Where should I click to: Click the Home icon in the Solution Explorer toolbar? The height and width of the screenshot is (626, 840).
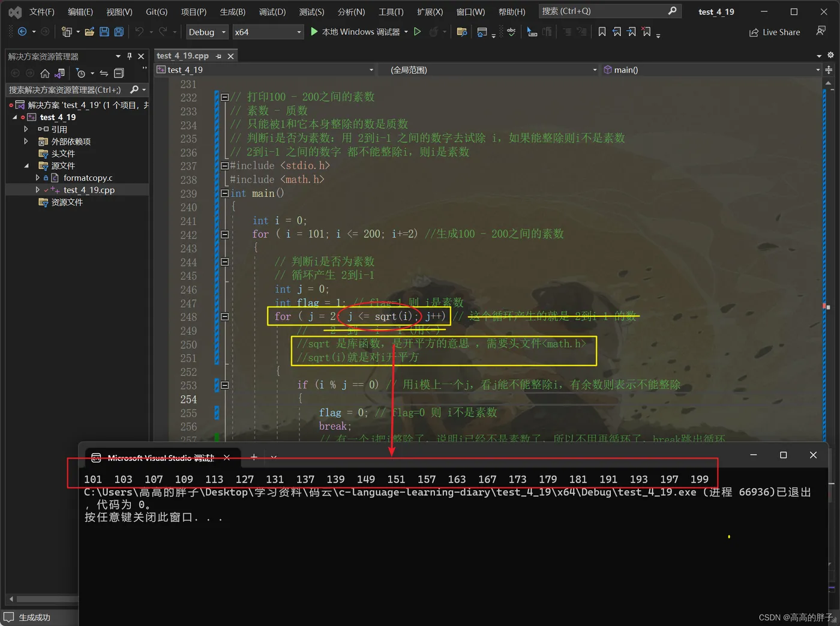pos(45,73)
